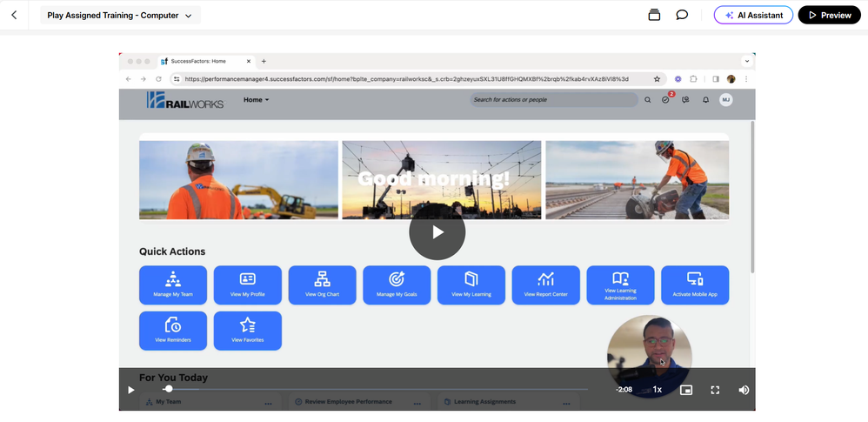Open the View Org Chart tile

[322, 285]
